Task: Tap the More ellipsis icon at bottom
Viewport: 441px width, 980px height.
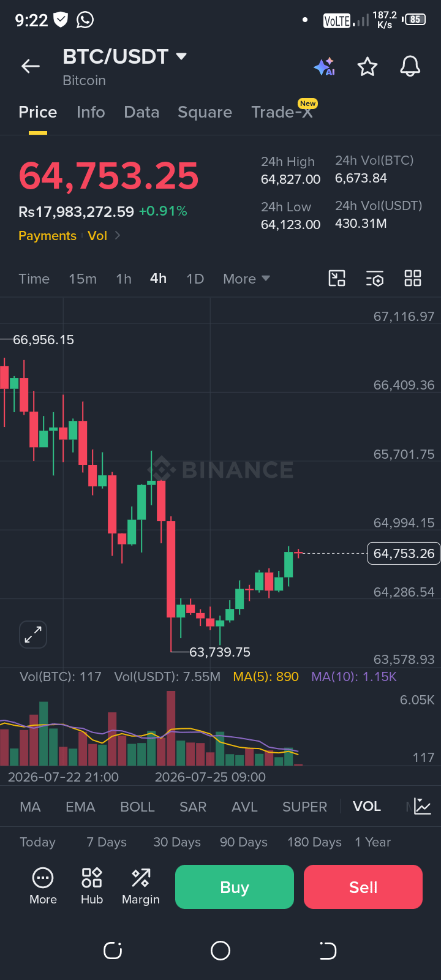Action: point(43,886)
